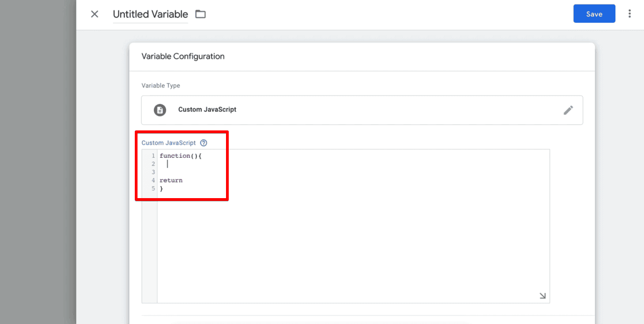This screenshot has width=644, height=324.
Task: Click the closing brace on line 5
Action: [162, 188]
